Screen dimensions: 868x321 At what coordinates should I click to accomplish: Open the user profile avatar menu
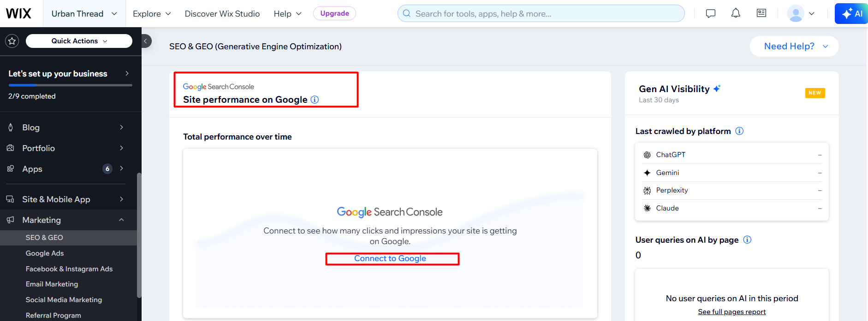pos(801,13)
